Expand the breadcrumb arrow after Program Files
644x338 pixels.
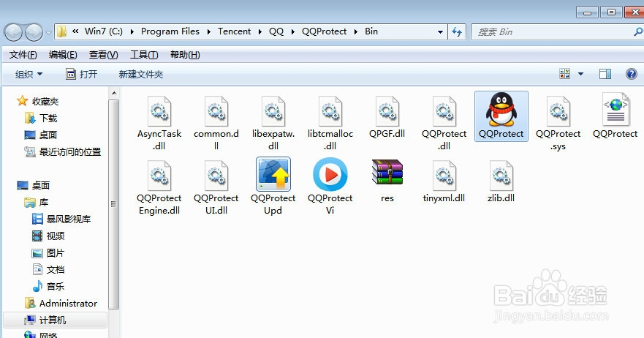208,31
